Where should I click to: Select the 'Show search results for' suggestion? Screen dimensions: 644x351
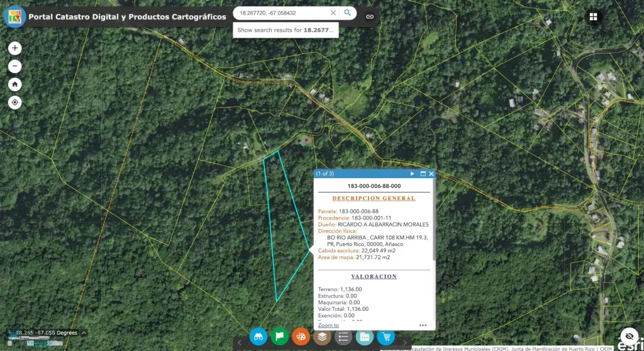(286, 30)
